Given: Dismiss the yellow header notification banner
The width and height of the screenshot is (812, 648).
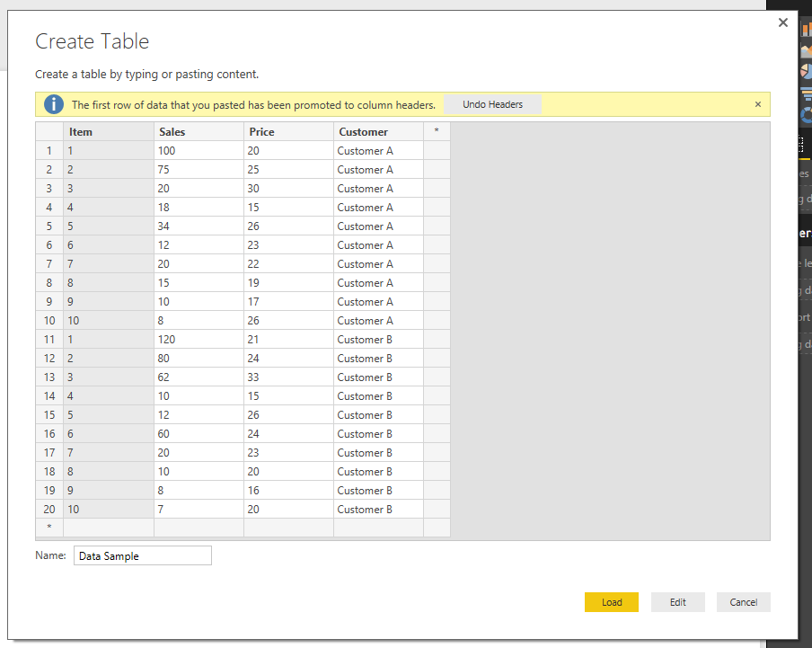Looking at the screenshot, I should (x=757, y=104).
